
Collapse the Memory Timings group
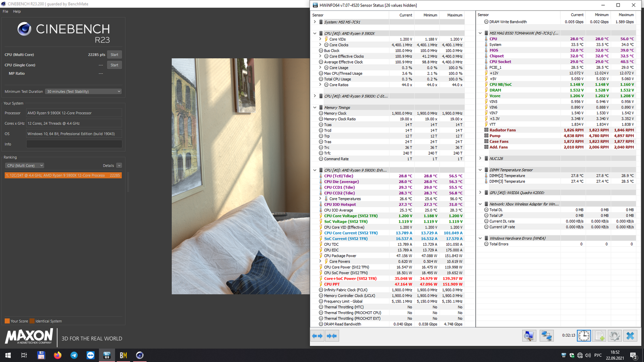tap(315, 108)
